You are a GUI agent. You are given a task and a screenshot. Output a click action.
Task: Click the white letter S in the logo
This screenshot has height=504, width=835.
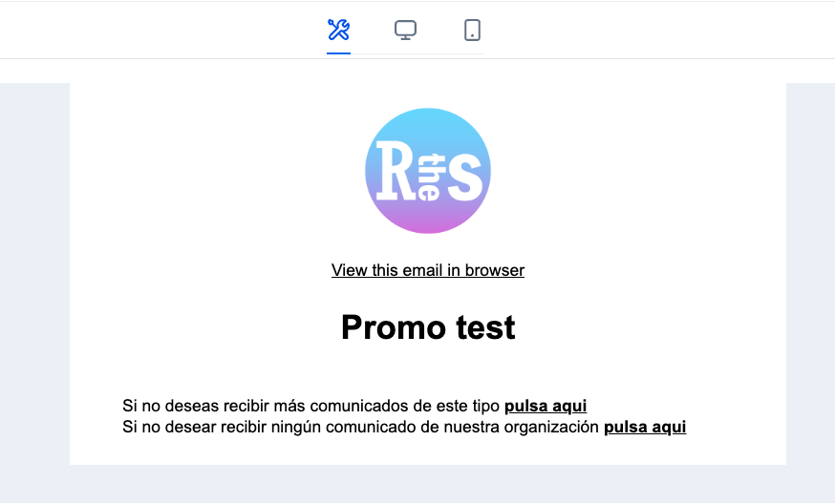coord(465,171)
